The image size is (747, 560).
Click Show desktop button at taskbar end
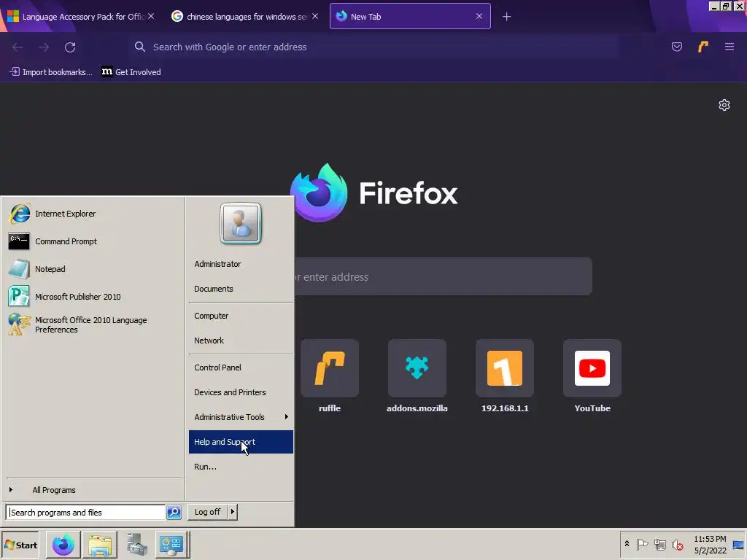[739, 545]
